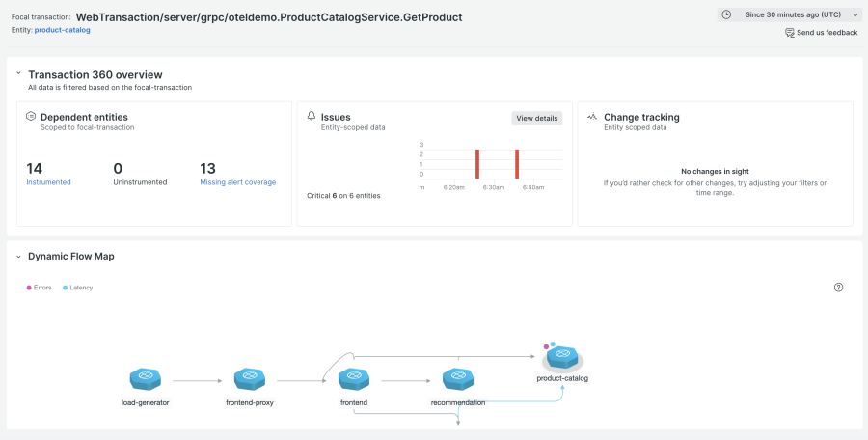Click the feedback chat icon
The height and width of the screenshot is (440, 868).
click(x=790, y=33)
